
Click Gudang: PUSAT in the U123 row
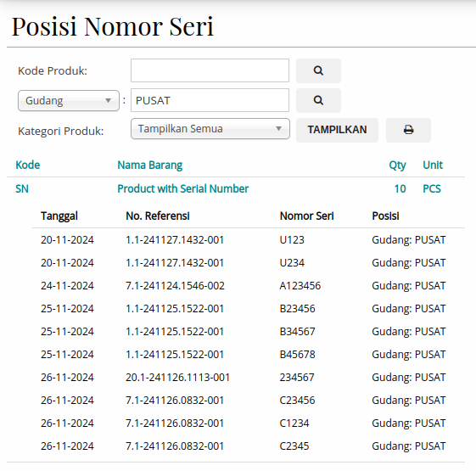[409, 240]
